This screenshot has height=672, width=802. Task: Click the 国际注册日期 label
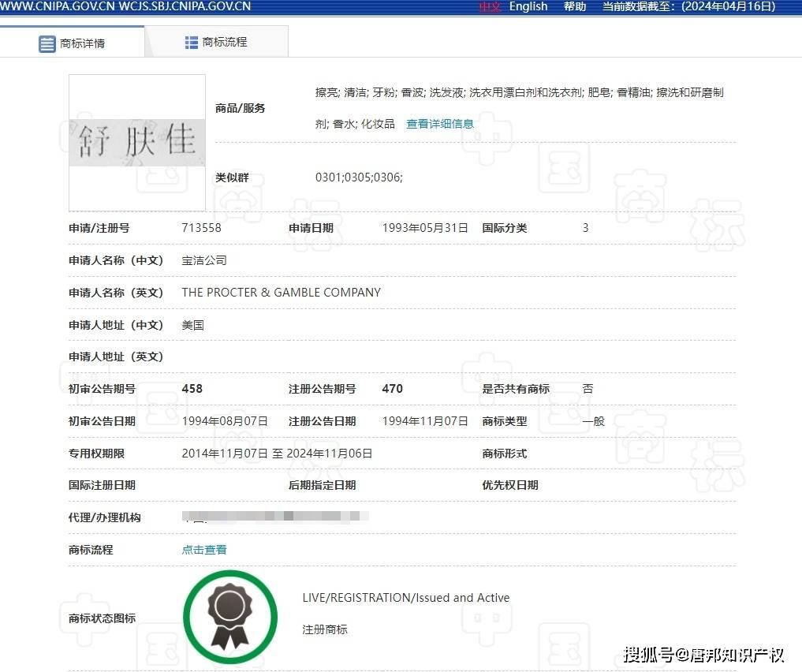(103, 485)
